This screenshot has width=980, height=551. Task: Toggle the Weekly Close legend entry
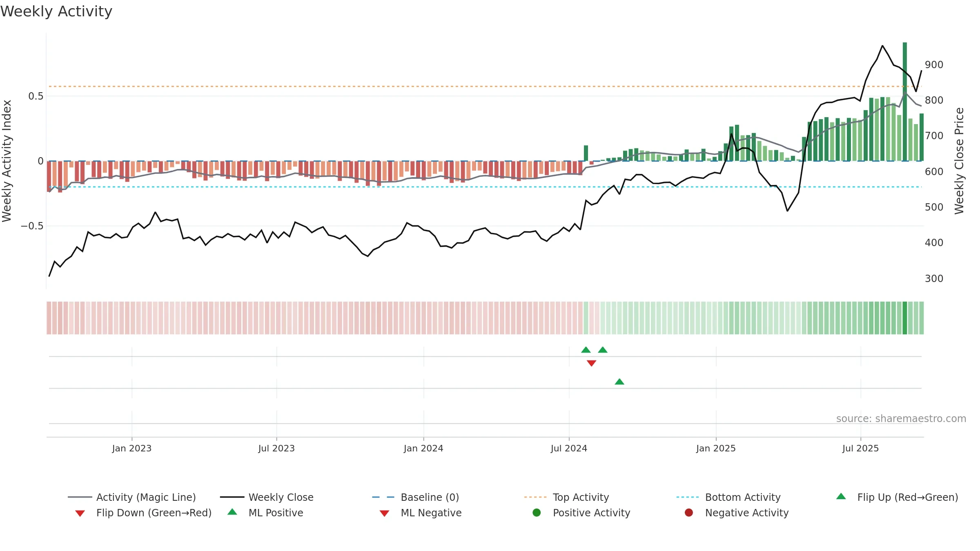(267, 497)
